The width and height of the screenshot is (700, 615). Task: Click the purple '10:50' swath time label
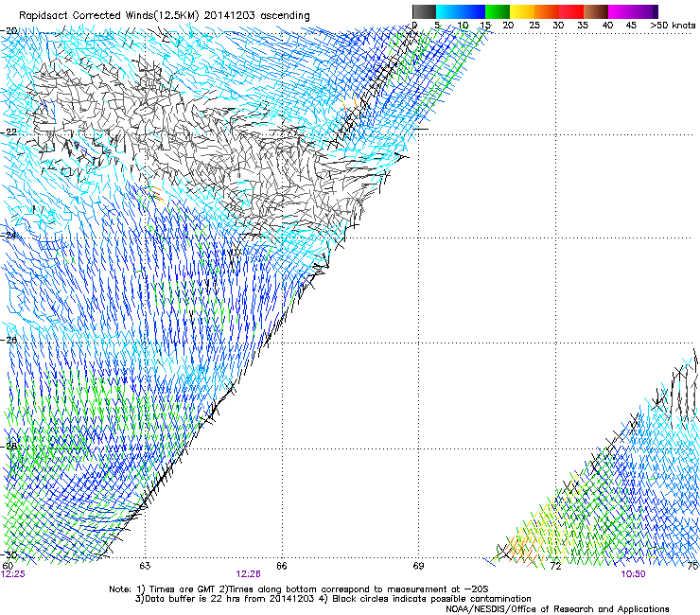click(x=633, y=574)
